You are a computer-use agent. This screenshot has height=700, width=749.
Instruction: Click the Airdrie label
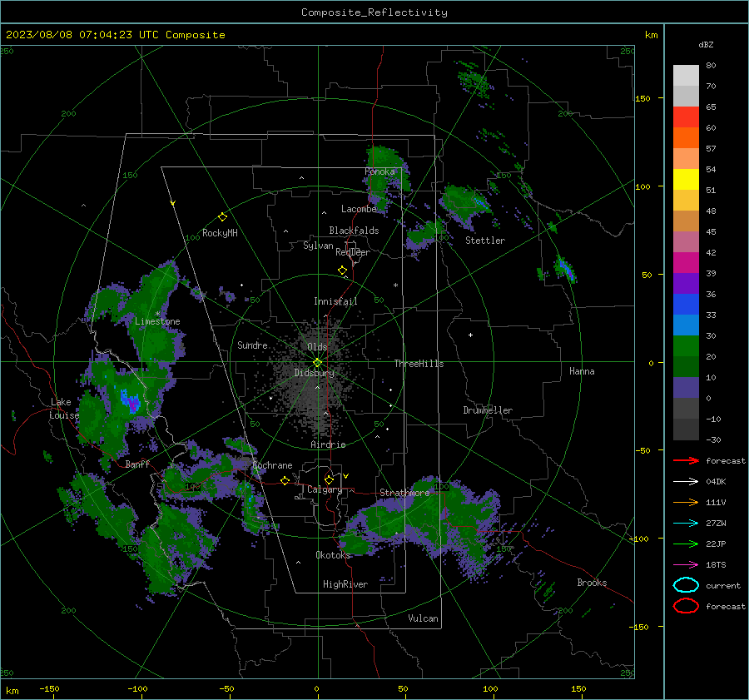(x=328, y=444)
